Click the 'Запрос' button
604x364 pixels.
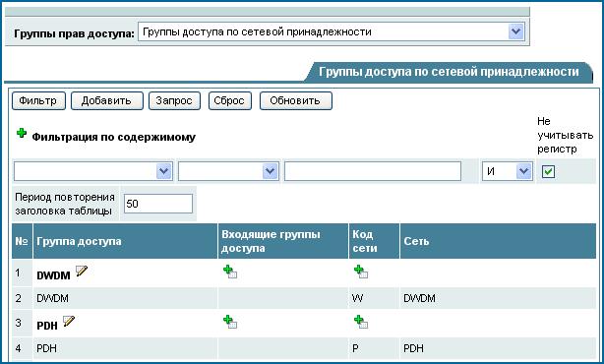174,101
